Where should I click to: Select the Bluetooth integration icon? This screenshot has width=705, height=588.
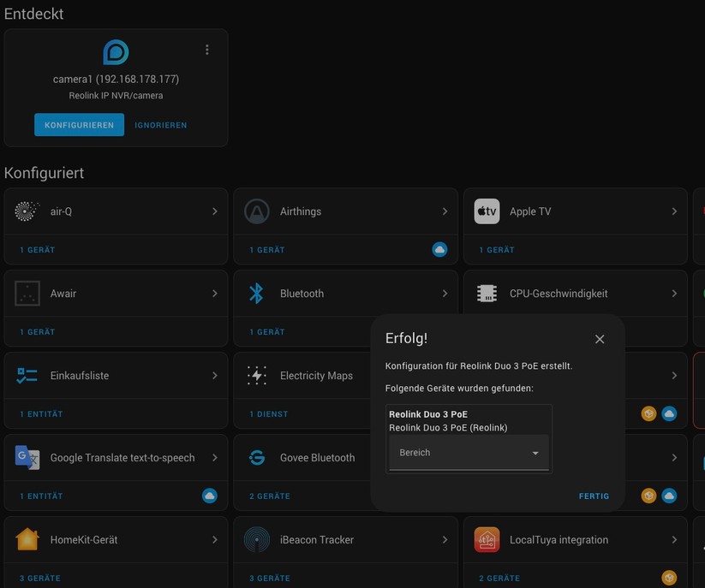256,293
